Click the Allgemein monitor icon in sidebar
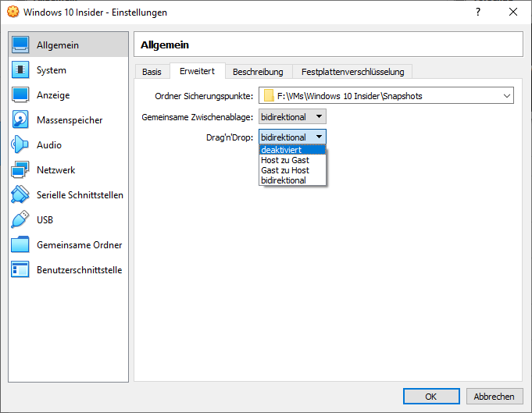Screen dimensions: 532x413 (x=21, y=45)
